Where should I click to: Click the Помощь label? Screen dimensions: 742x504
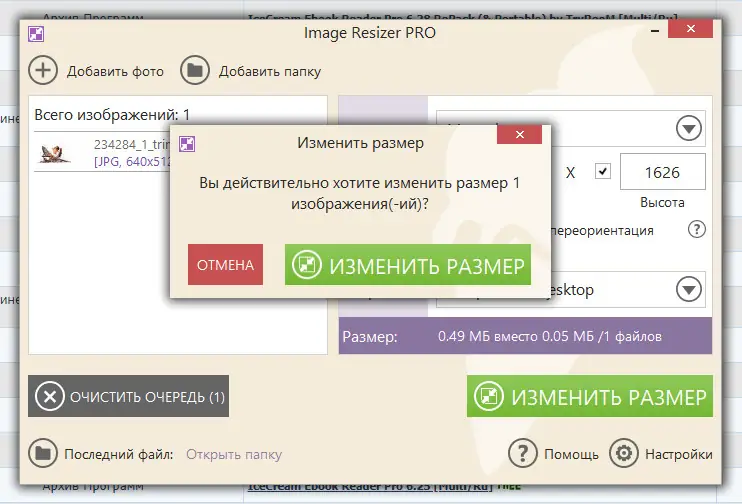click(571, 454)
